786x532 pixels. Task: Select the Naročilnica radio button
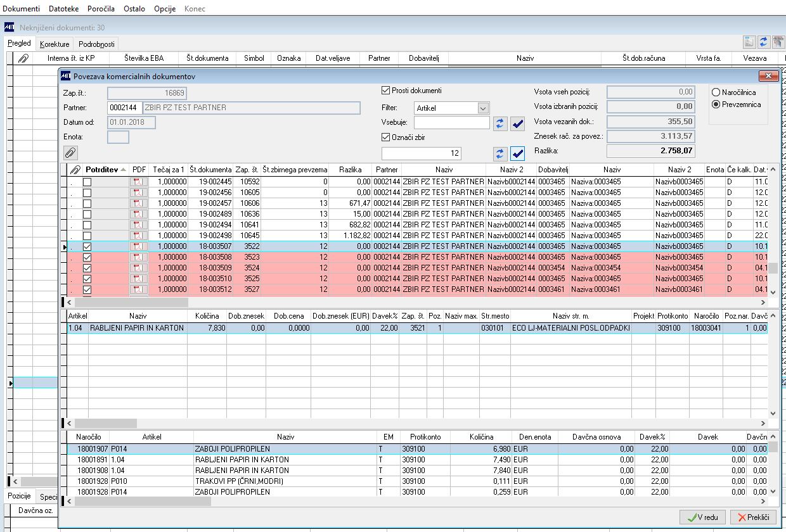716,92
